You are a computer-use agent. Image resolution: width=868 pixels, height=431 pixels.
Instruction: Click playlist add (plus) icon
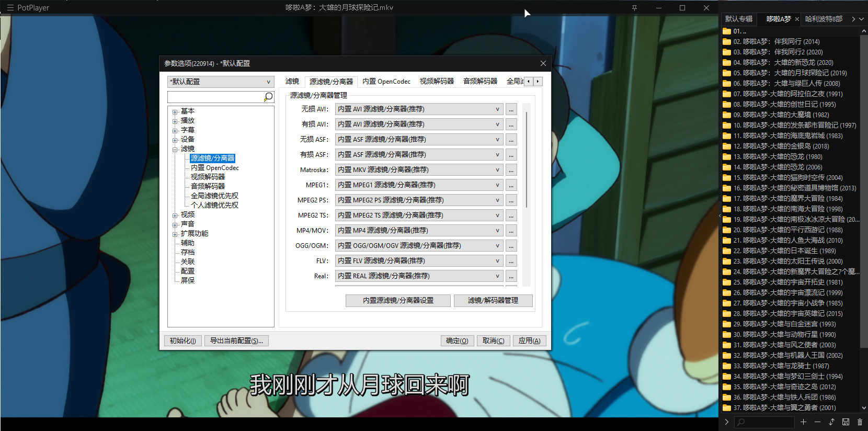click(803, 422)
